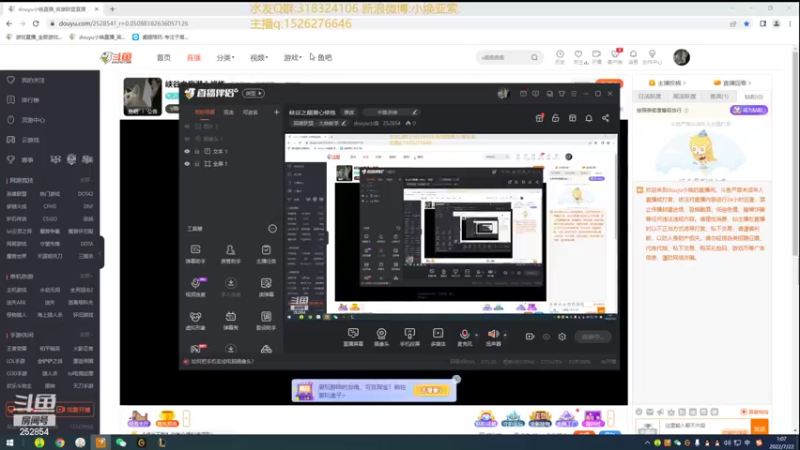Click 去看看 button on the ad banner
Screen dimensions: 800x450
click(431, 390)
